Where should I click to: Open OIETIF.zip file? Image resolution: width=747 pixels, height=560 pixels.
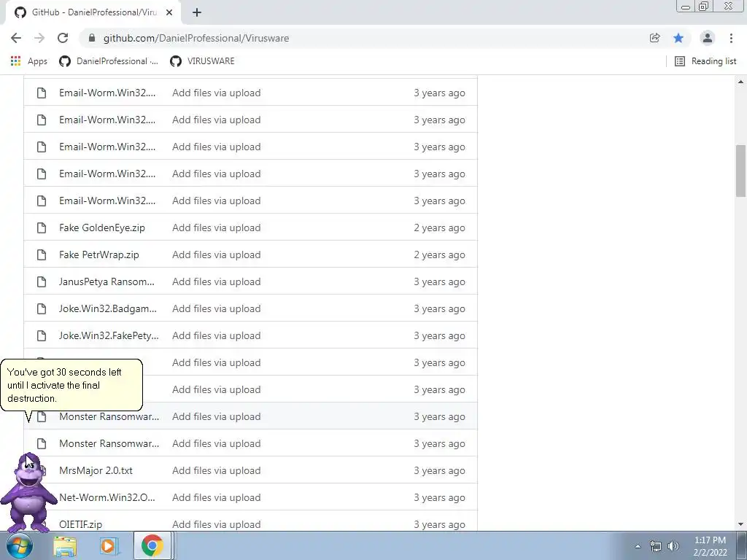coord(80,524)
